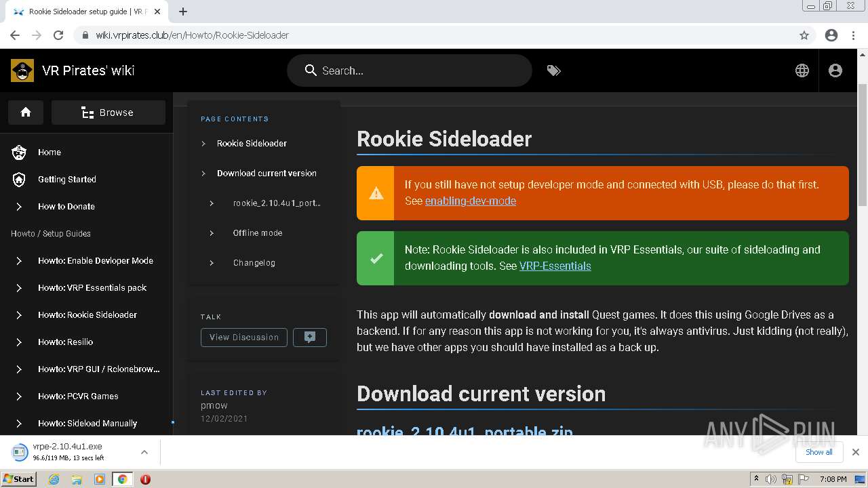Expand download item options chevron
This screenshot has width=868, height=488.
(144, 452)
